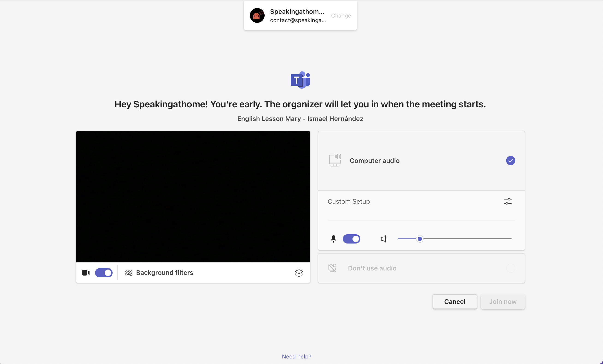The image size is (603, 364).
Task: Click Cancel
Action: (454, 301)
